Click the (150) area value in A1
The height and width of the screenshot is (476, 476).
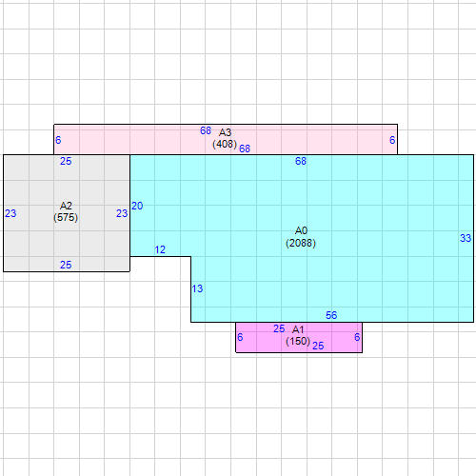[x=298, y=341]
